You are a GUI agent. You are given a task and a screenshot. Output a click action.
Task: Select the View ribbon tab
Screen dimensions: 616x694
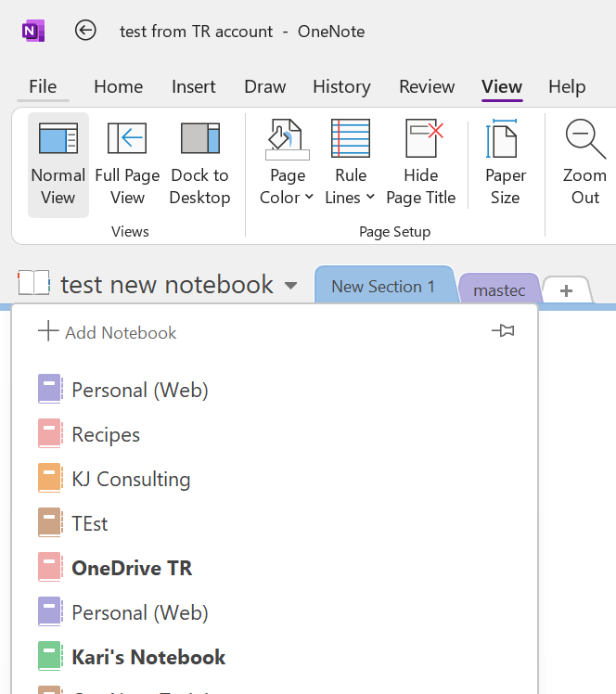click(502, 87)
